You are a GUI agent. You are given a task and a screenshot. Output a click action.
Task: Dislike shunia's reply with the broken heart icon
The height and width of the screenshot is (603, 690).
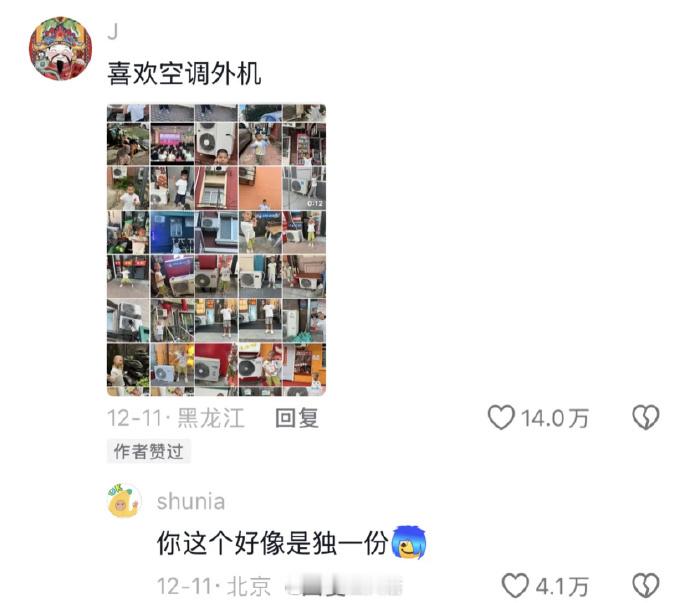pos(646,586)
